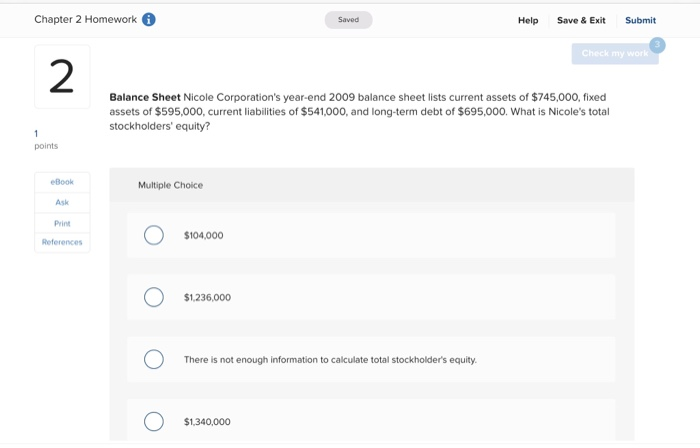
Task: Click the Chapter 2 Homework title
Action: 85,20
